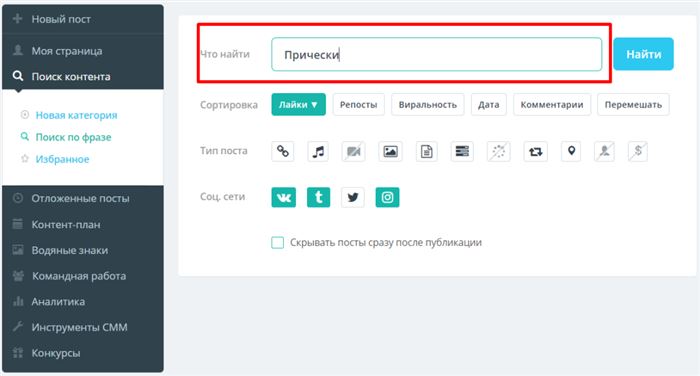Toggle the repost arrows post type filter
The image size is (700, 376).
click(x=535, y=151)
